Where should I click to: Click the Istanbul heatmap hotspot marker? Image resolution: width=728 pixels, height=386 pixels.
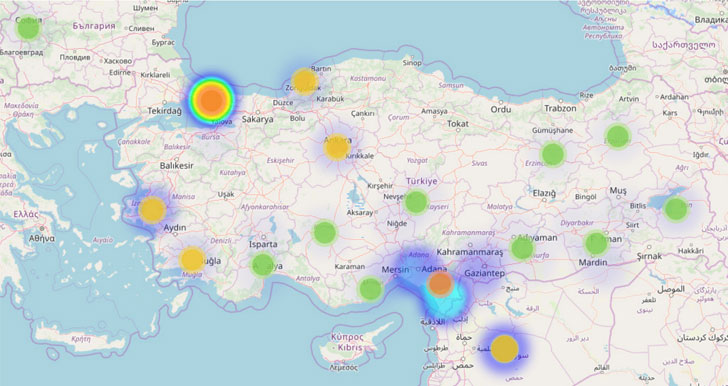(212, 100)
